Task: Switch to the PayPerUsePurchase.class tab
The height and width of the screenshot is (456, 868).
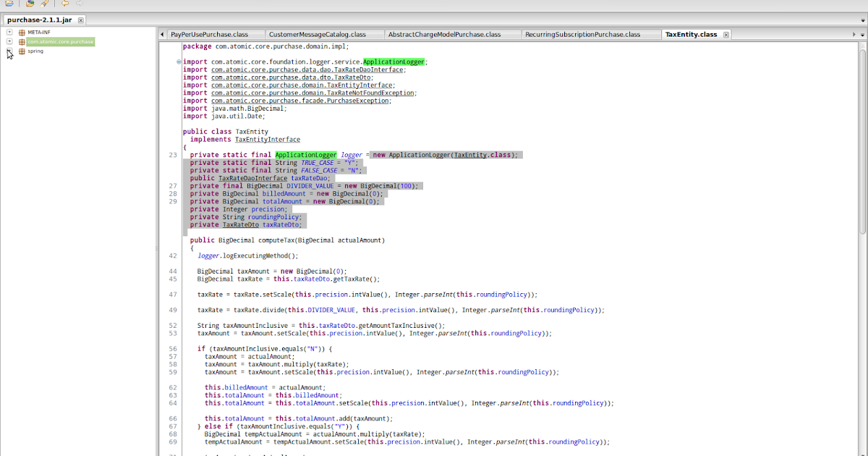Action: pos(209,34)
